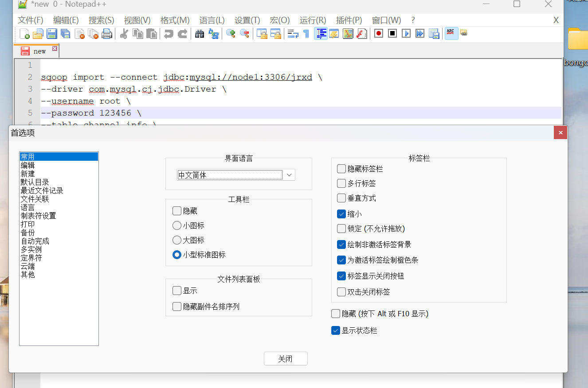Check the 隐藏副件名排序列 checkbox

tap(177, 307)
